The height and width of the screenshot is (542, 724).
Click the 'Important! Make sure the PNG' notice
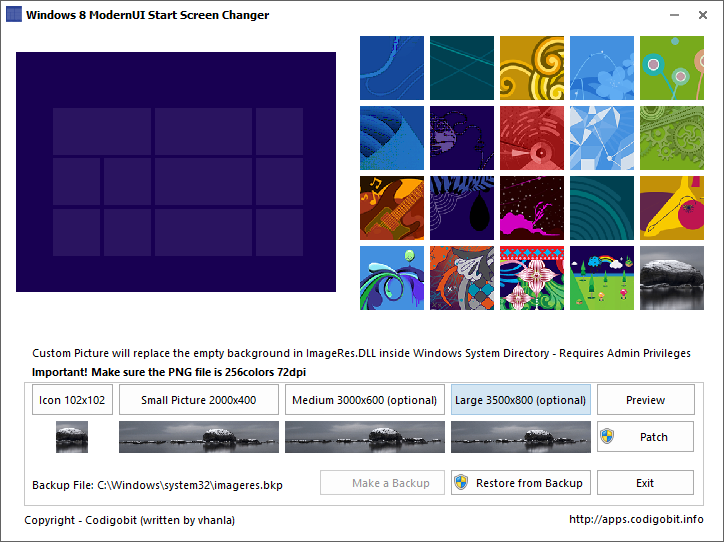pos(169,372)
